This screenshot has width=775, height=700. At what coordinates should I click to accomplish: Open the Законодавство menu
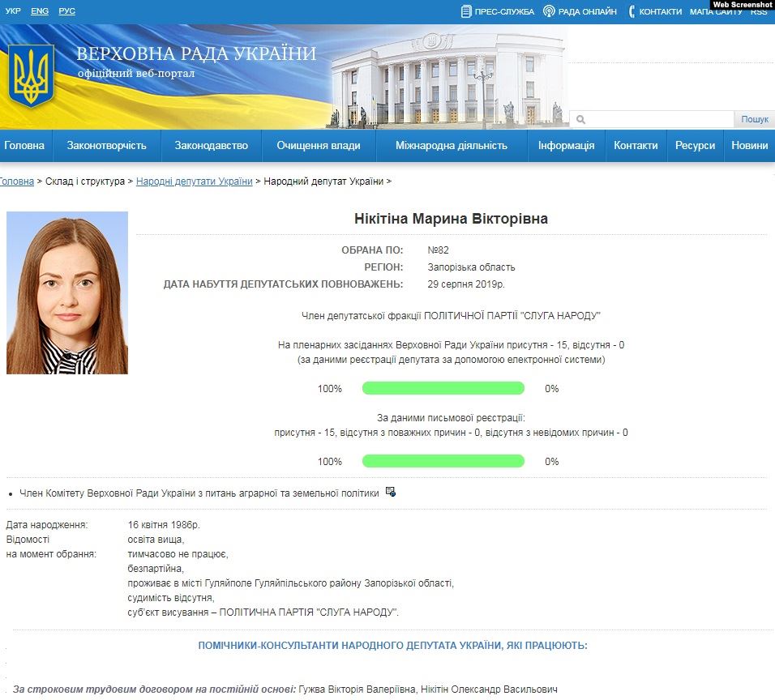[211, 146]
